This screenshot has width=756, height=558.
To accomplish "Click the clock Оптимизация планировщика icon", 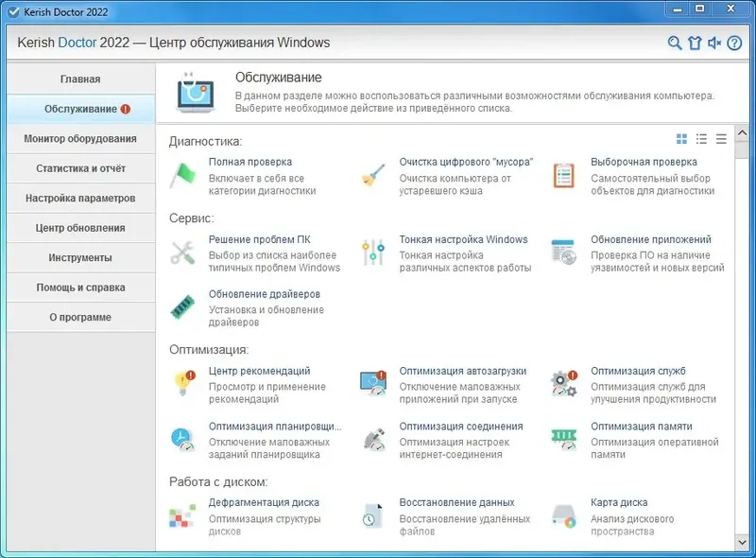I will pyautogui.click(x=182, y=439).
